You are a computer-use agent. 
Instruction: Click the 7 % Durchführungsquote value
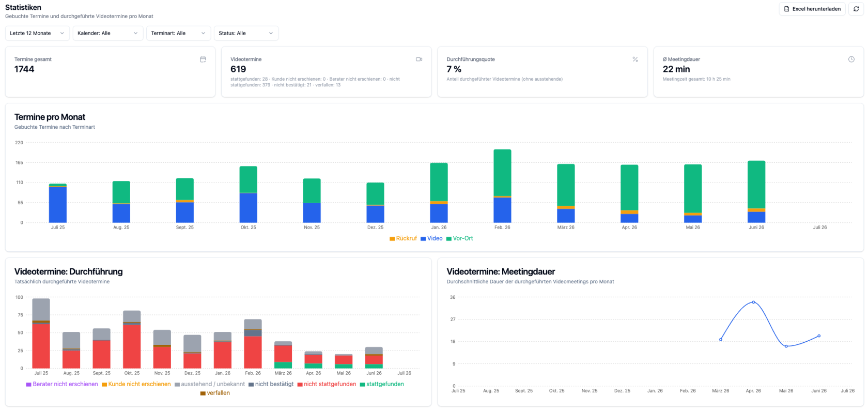coord(454,69)
